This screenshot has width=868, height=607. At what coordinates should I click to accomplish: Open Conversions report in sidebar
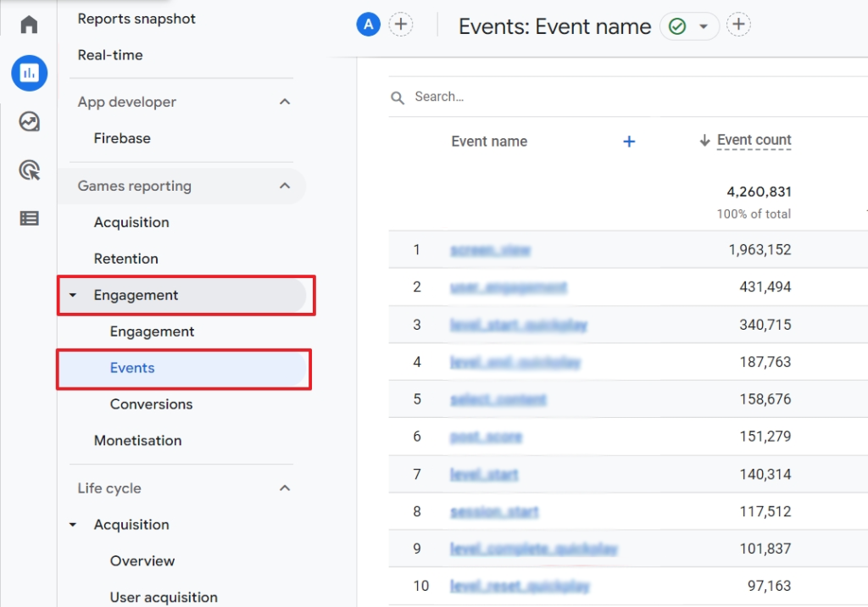coord(151,404)
